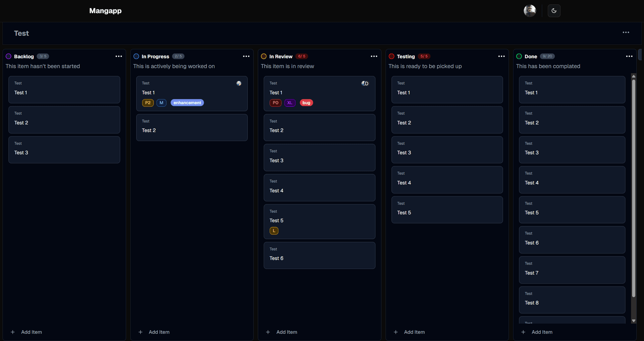This screenshot has height=341, width=644.
Task: Open the Backlog column menu
Action: [119, 56]
